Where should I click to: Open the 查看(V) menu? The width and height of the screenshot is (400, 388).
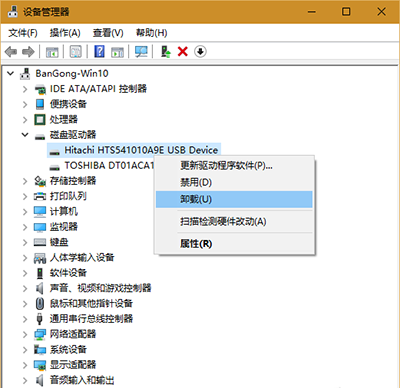click(x=108, y=33)
